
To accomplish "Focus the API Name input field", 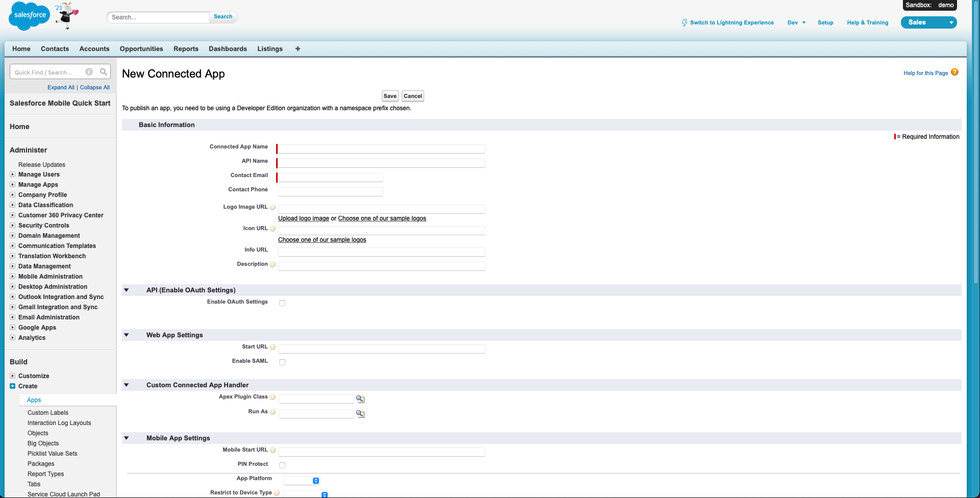I will [381, 163].
